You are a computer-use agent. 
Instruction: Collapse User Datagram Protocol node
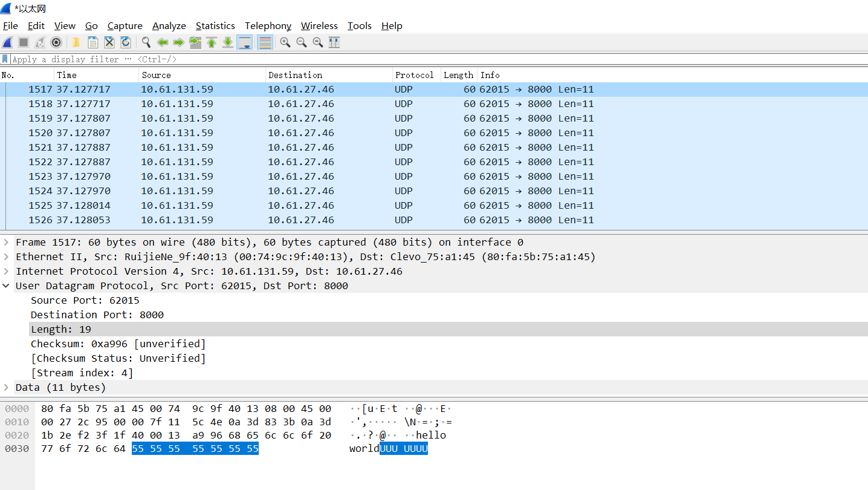click(x=6, y=286)
